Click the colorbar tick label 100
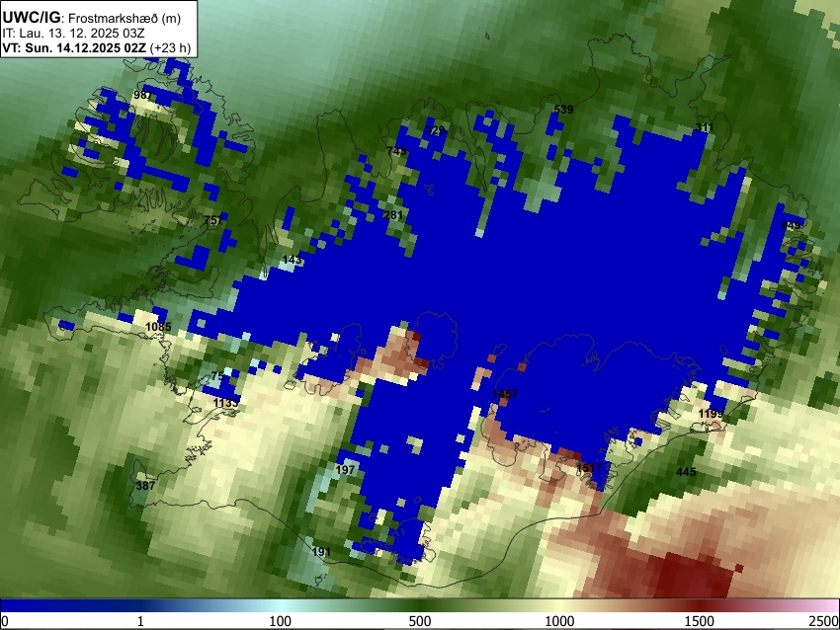 280,621
